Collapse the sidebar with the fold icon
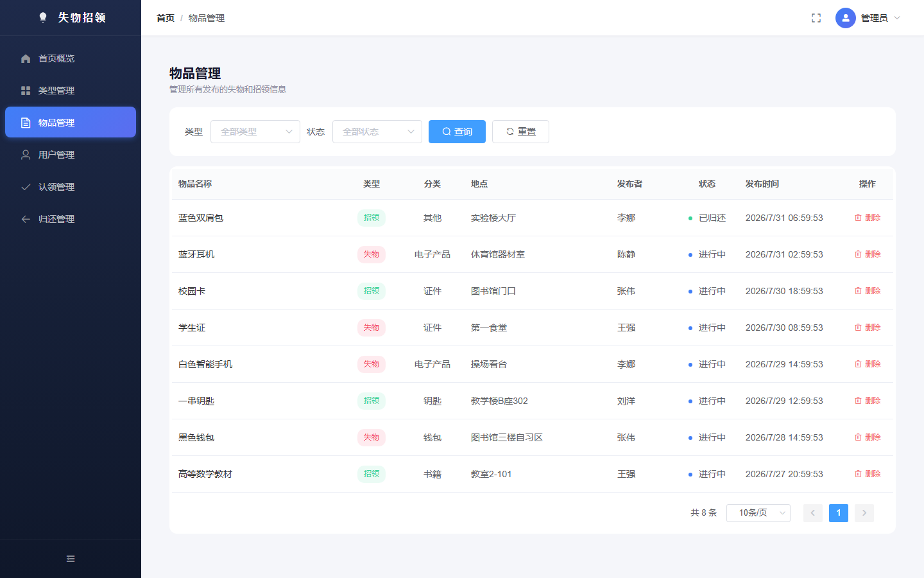924x578 pixels. click(71, 559)
